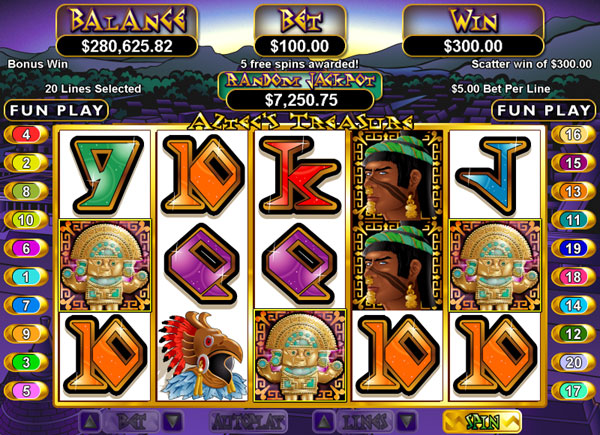Click the golden idol on middle reel
The image size is (600, 435).
pyautogui.click(x=300, y=356)
